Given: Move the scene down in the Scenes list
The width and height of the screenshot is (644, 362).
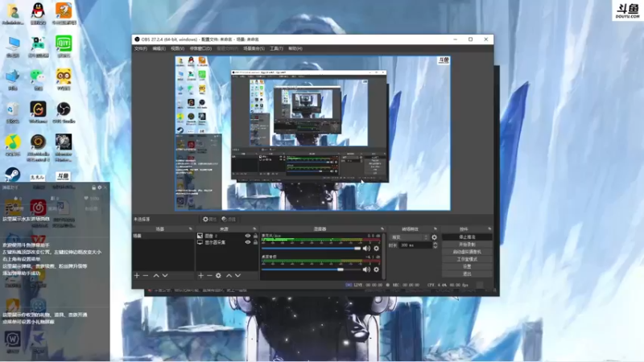Looking at the screenshot, I should 165,275.
